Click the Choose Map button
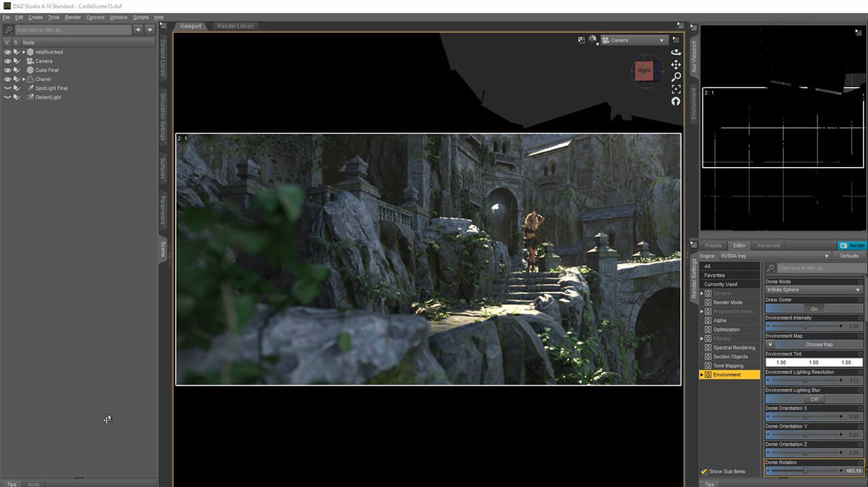This screenshot has width=868, height=487. 819,345
